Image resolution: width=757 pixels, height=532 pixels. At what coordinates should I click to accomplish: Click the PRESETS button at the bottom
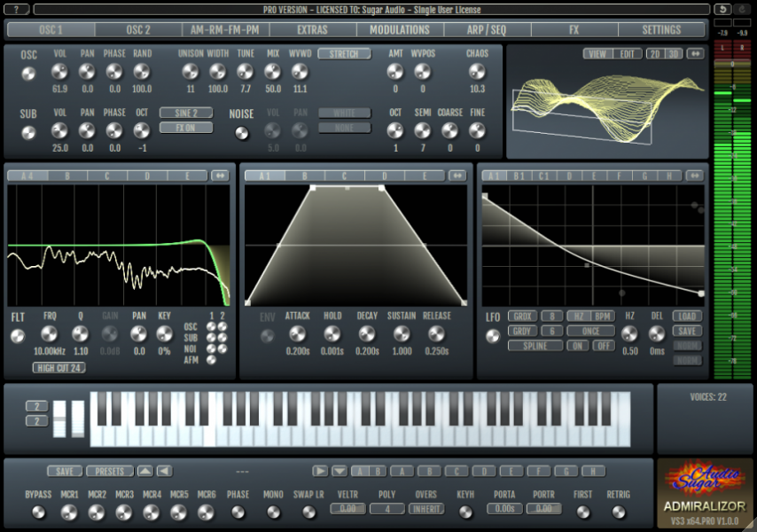[108, 471]
